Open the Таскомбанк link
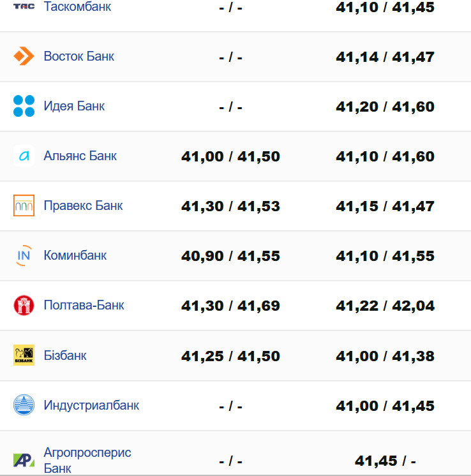The height and width of the screenshot is (476, 471). 77,7
